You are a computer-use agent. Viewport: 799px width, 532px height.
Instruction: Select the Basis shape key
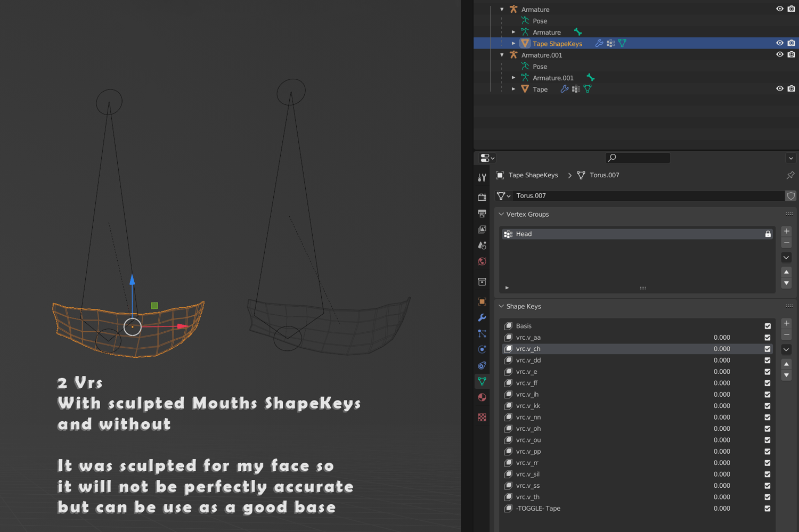click(x=638, y=326)
